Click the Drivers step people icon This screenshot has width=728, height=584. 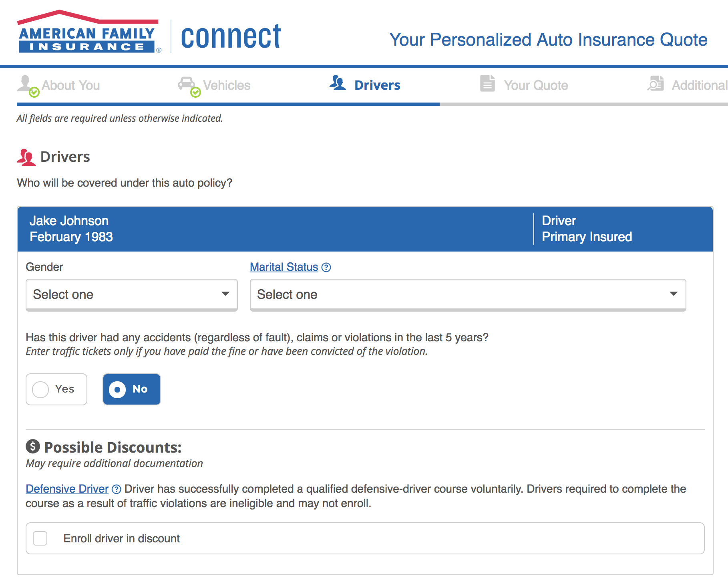[x=338, y=83]
